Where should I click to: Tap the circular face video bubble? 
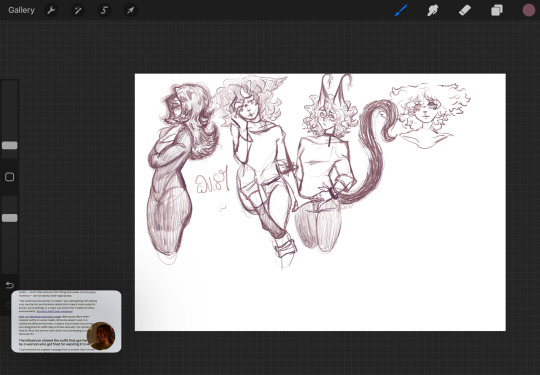pos(101,336)
